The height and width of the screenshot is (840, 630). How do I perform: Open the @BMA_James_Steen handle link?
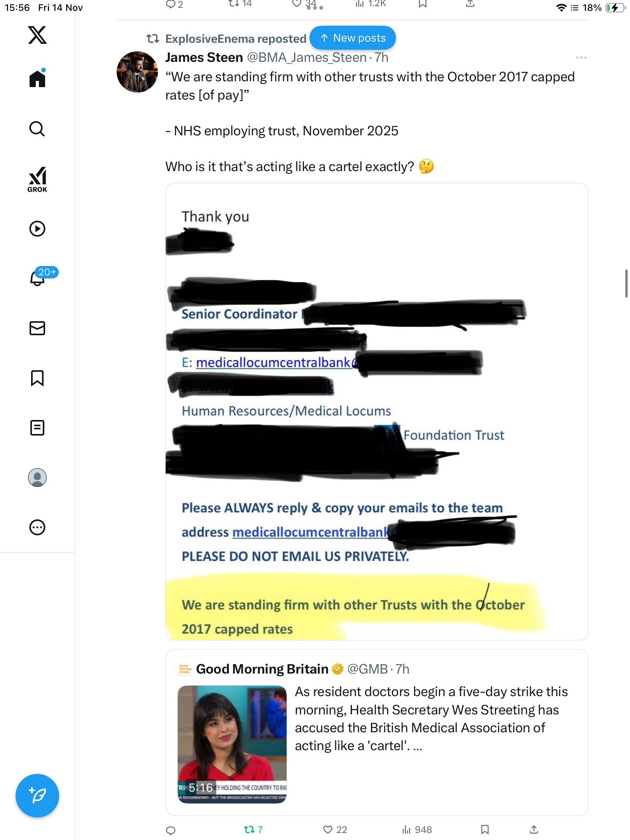307,58
